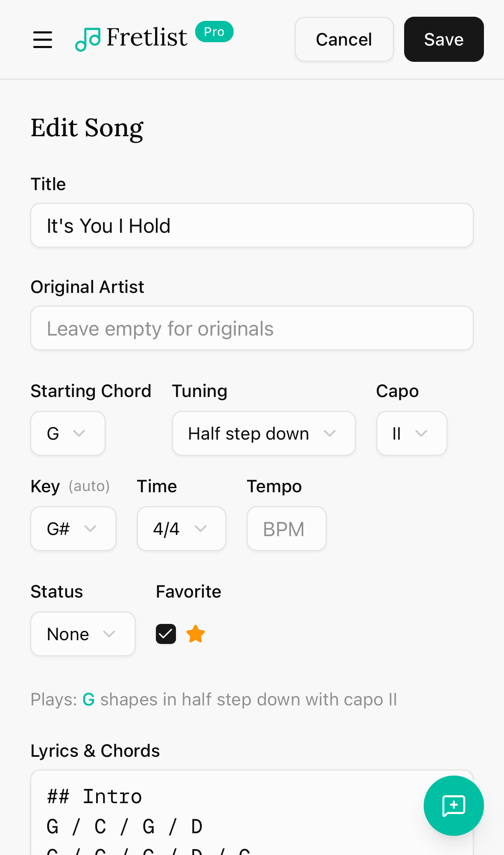Uncheck the Favorite checkbox
The width and height of the screenshot is (504, 855).
[165, 634]
